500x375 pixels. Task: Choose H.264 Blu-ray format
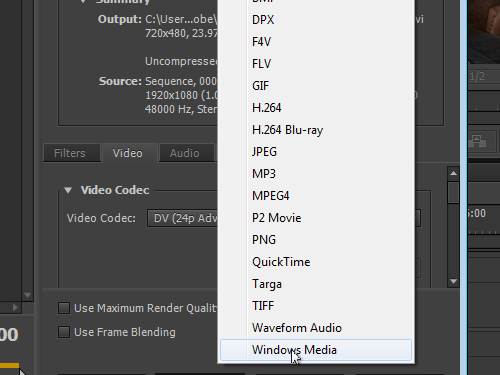[x=316, y=130]
